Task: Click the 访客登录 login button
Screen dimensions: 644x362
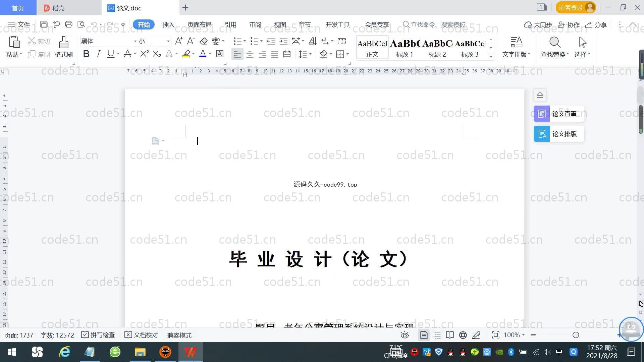Action: point(576,7)
